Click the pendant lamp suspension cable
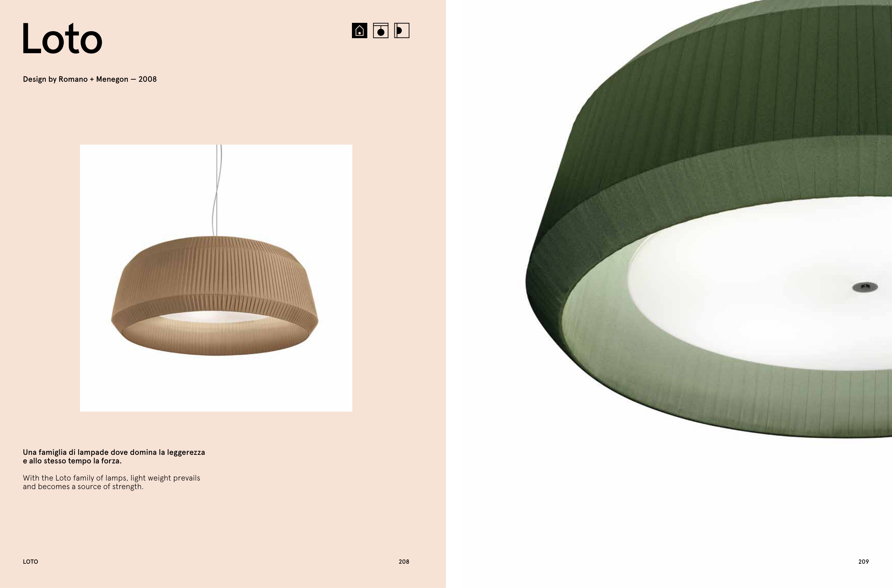 click(x=217, y=190)
